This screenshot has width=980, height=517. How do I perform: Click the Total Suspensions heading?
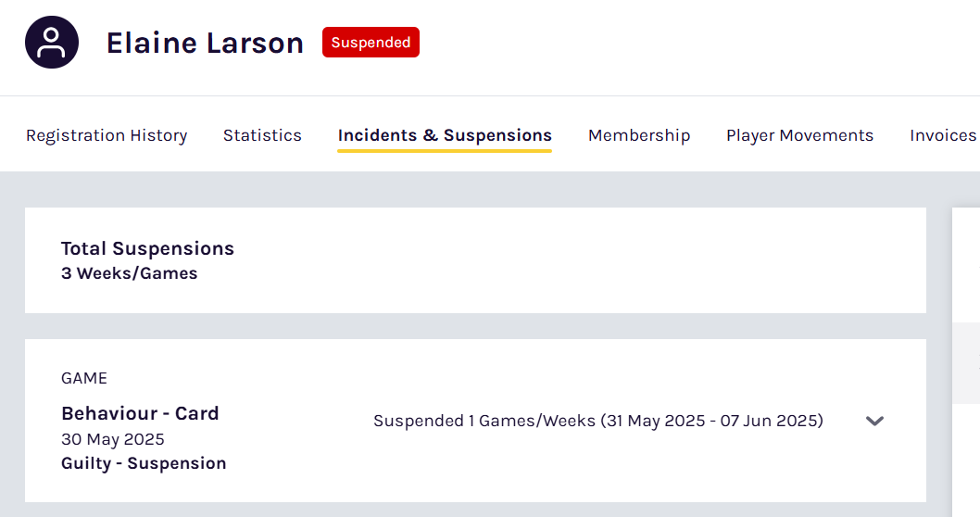click(147, 248)
